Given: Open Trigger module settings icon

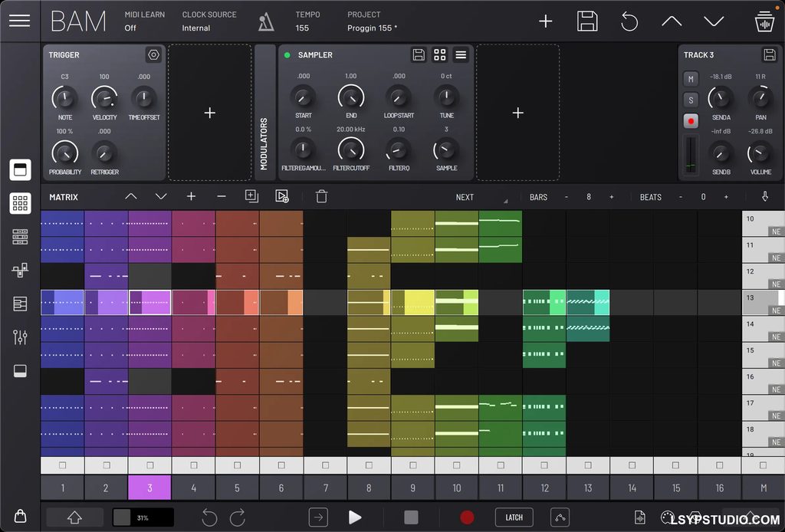Looking at the screenshot, I should 153,54.
